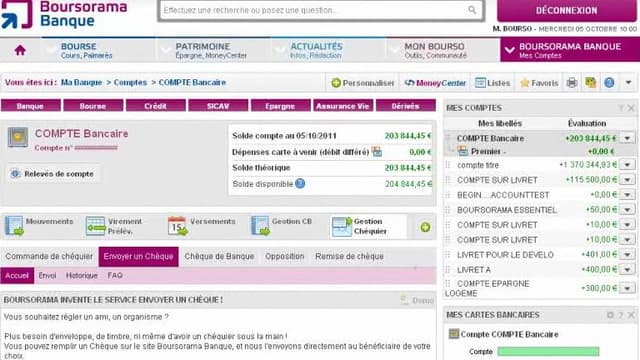Open the BOURSORAMA BANQUE Mes Comptes menu
Viewport: 640px width, 360px height.
tap(570, 50)
